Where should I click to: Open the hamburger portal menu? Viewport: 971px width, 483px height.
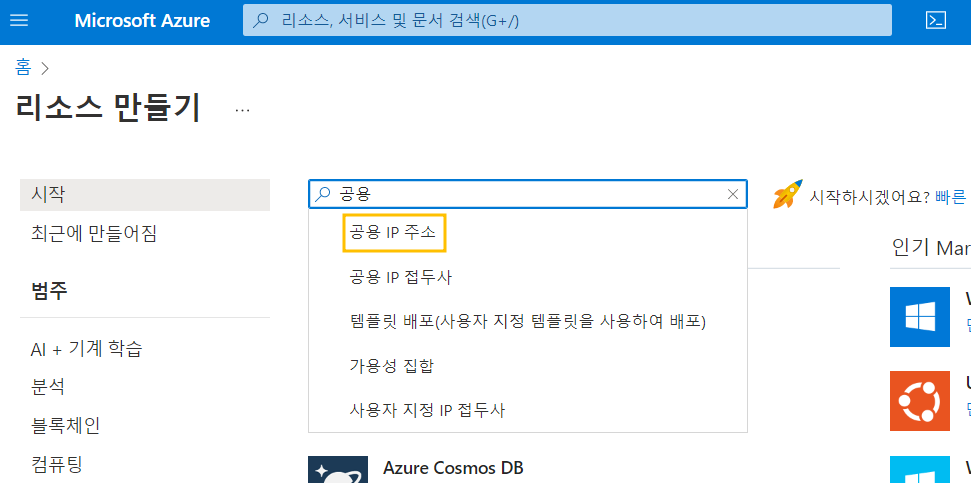(19, 20)
